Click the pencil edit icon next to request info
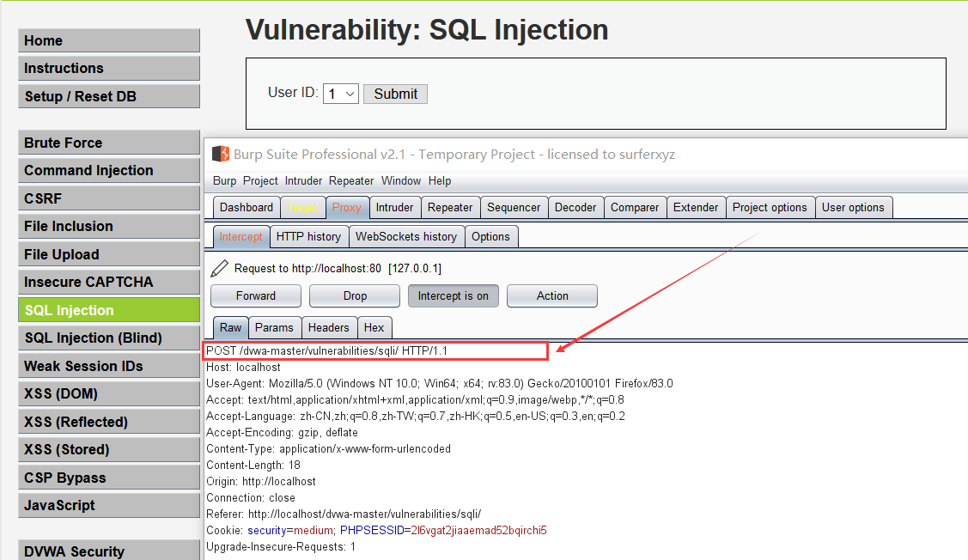Viewport: 968px width, 560px height. pyautogui.click(x=219, y=267)
